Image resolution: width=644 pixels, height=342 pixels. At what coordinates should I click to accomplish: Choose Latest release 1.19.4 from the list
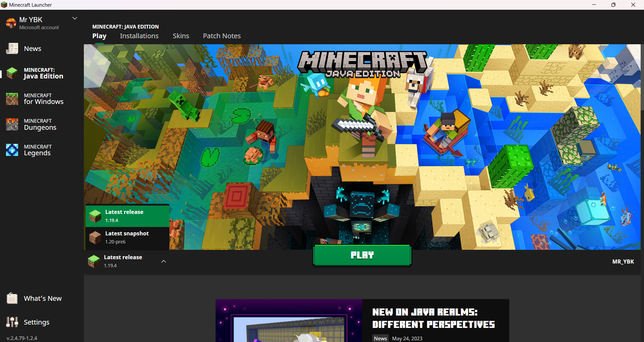[x=127, y=216]
